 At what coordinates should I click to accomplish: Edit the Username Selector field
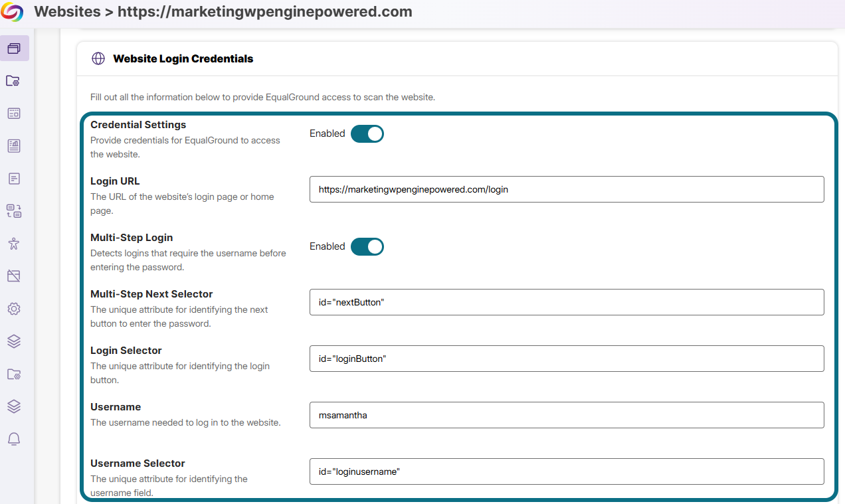click(x=567, y=471)
